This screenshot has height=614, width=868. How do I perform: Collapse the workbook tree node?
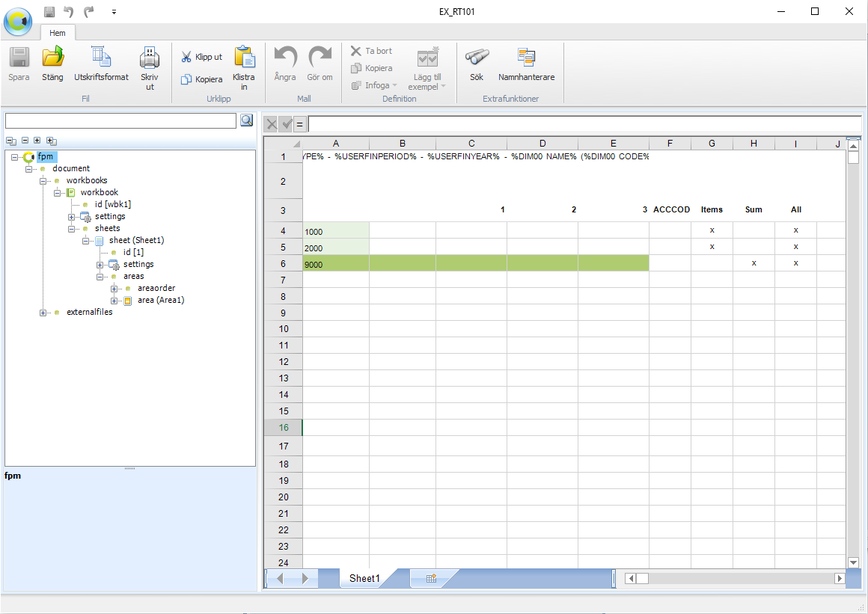click(57, 193)
